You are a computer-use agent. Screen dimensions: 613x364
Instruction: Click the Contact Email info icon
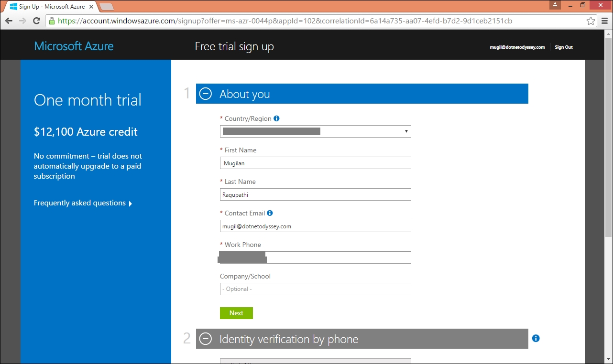(270, 213)
